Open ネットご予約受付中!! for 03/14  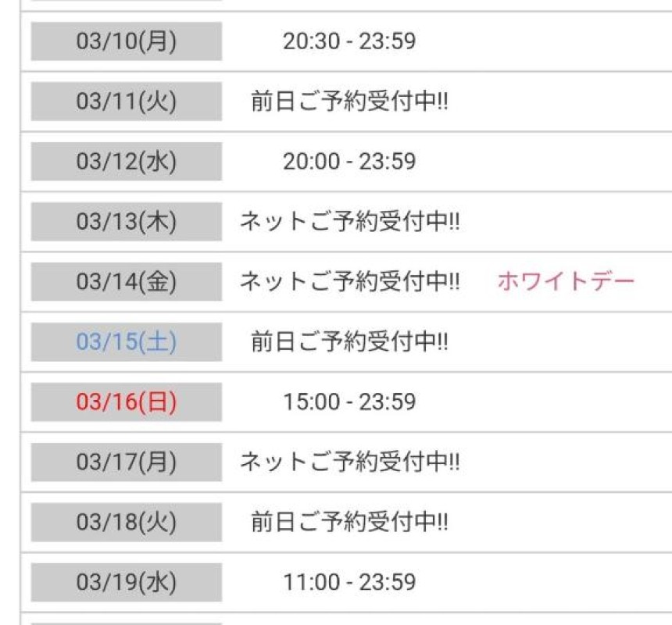pyautogui.click(x=349, y=282)
